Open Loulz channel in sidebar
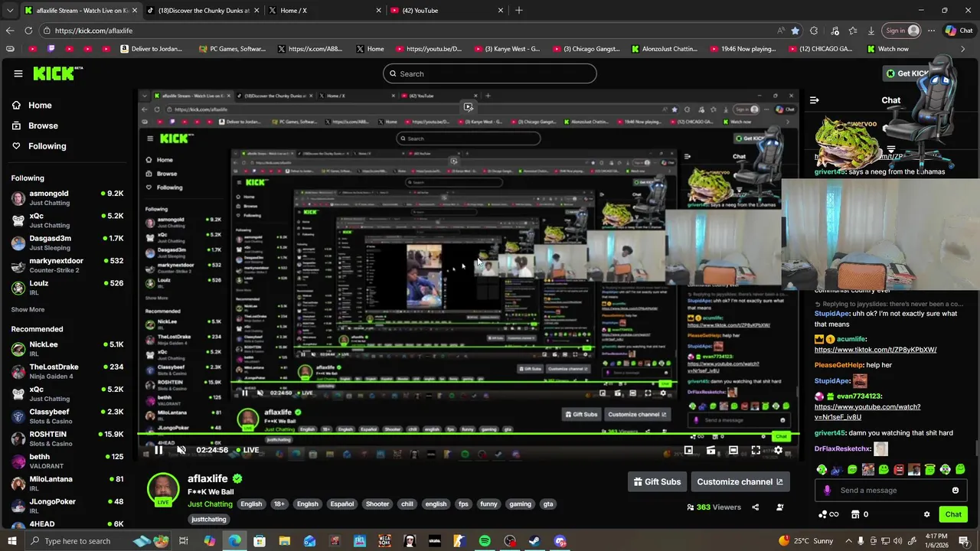The image size is (980, 551). tap(67, 287)
